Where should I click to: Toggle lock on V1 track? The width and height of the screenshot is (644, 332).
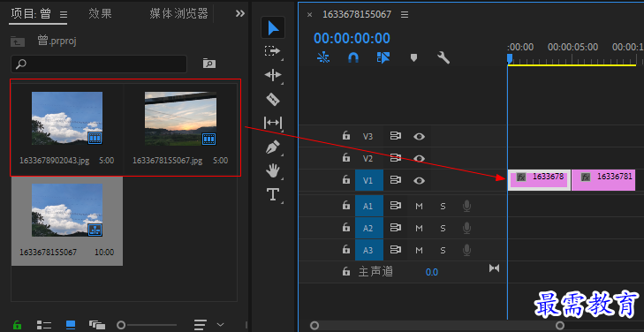coord(346,180)
